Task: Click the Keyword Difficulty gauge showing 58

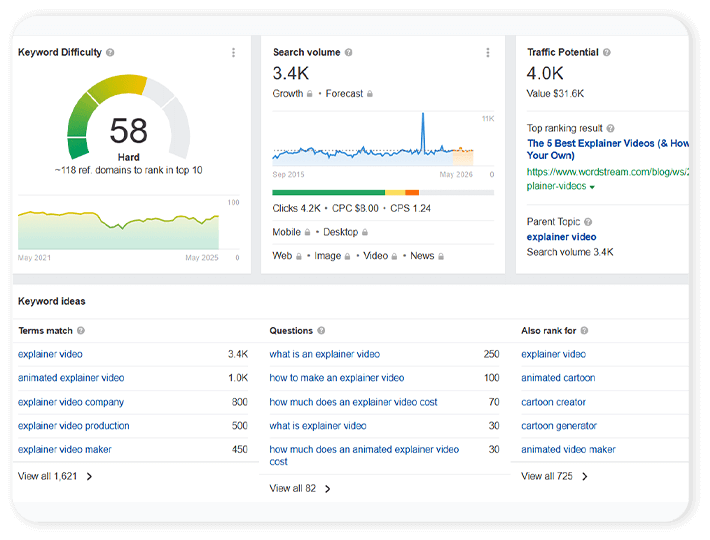Action: pyautogui.click(x=129, y=117)
